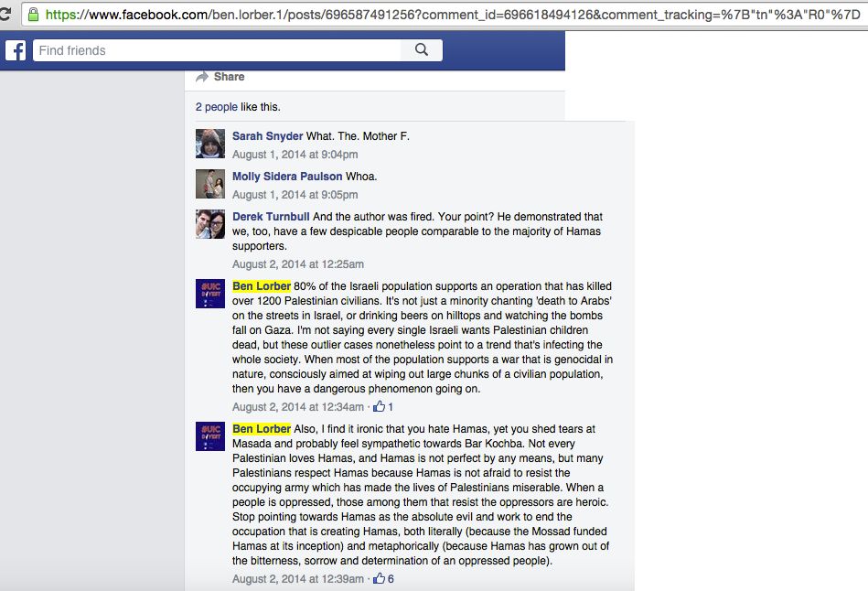Click thumbs-up icon on 12:39am comment
The image size is (868, 591).
coord(380,578)
